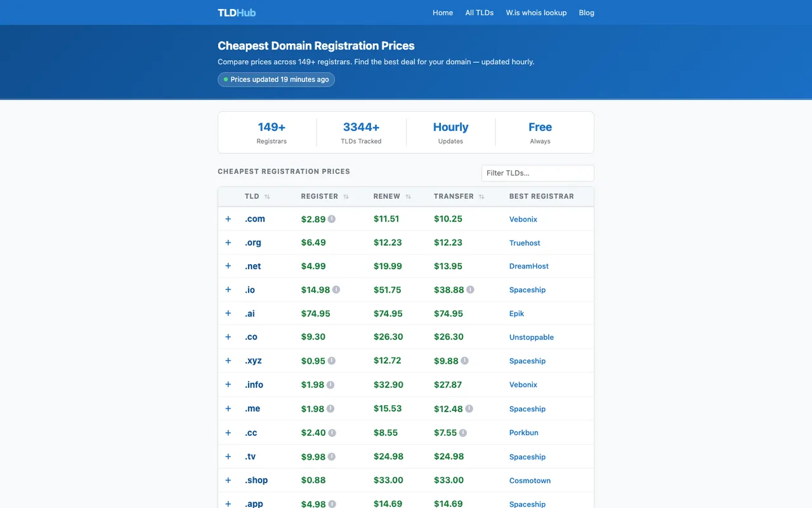Click the info icon beside .me $1.98
812x508 pixels.
click(331, 409)
